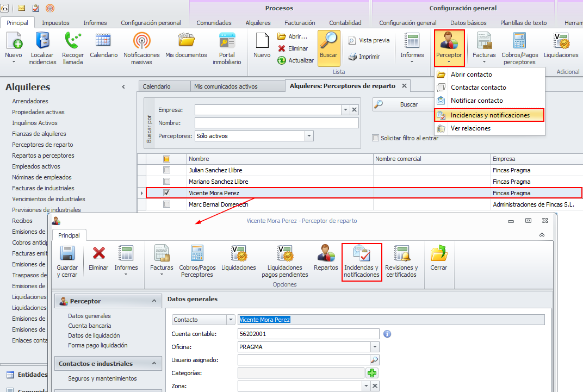
Task: Click the Buscar button in filter panel
Action: (404, 104)
